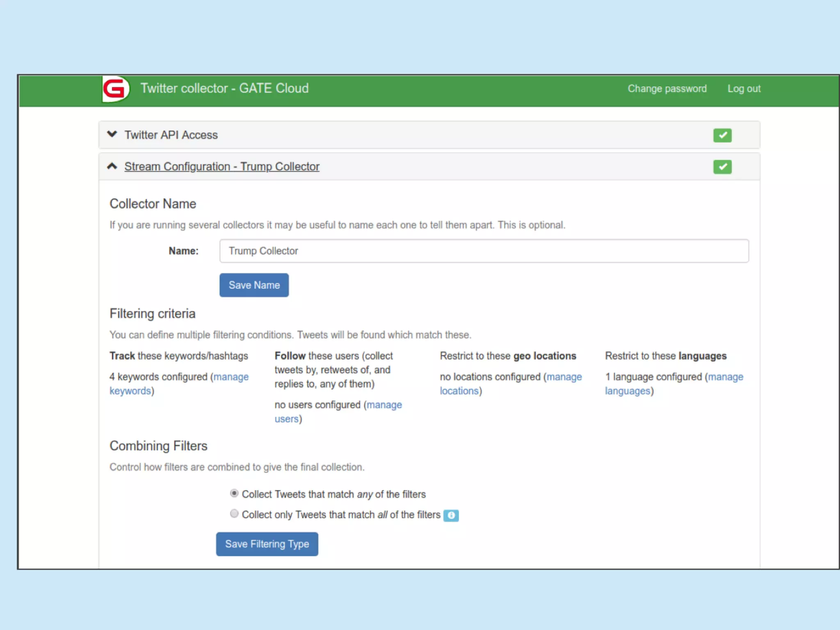Open the manage locations link
The image size is (840, 630).
564,377
